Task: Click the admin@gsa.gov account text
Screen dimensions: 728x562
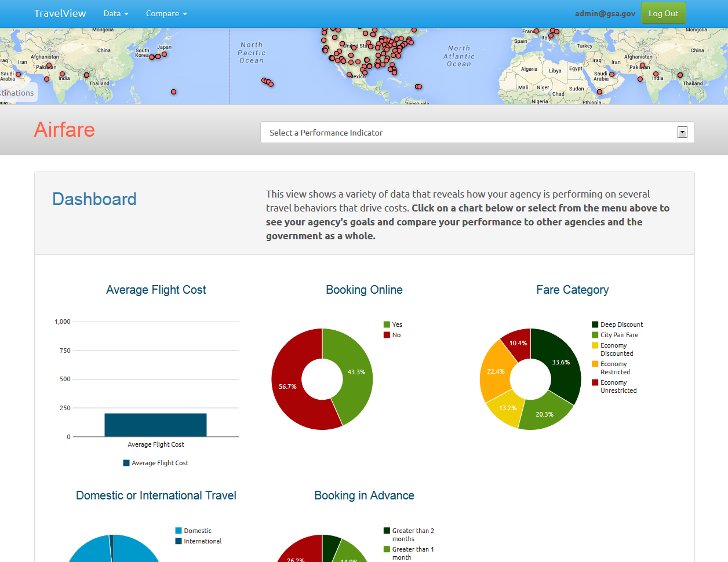Action: (605, 13)
